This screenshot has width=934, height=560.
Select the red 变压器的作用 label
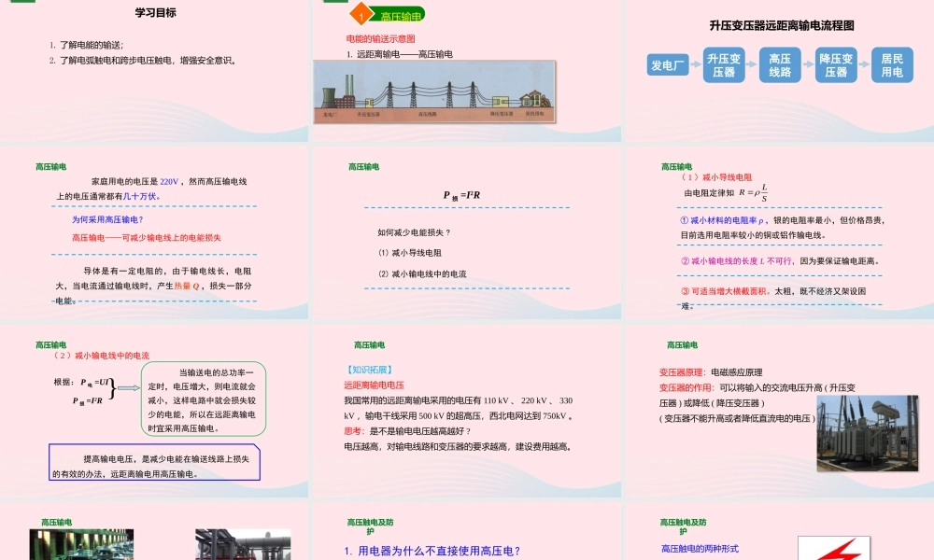686,387
